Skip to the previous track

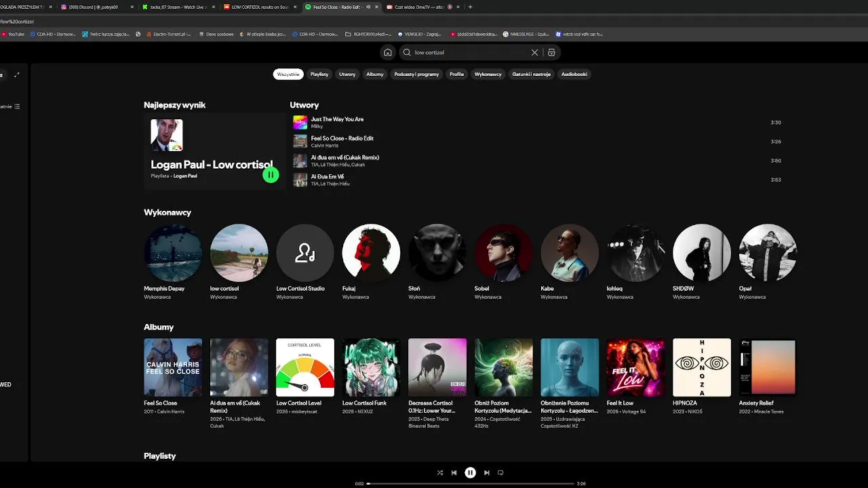(x=454, y=472)
